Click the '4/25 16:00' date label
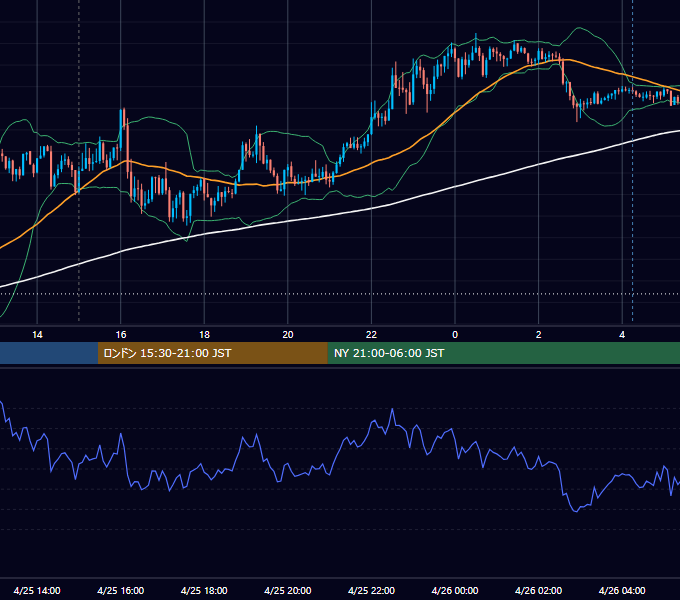Viewport: 680px width, 600px height. pos(121,590)
